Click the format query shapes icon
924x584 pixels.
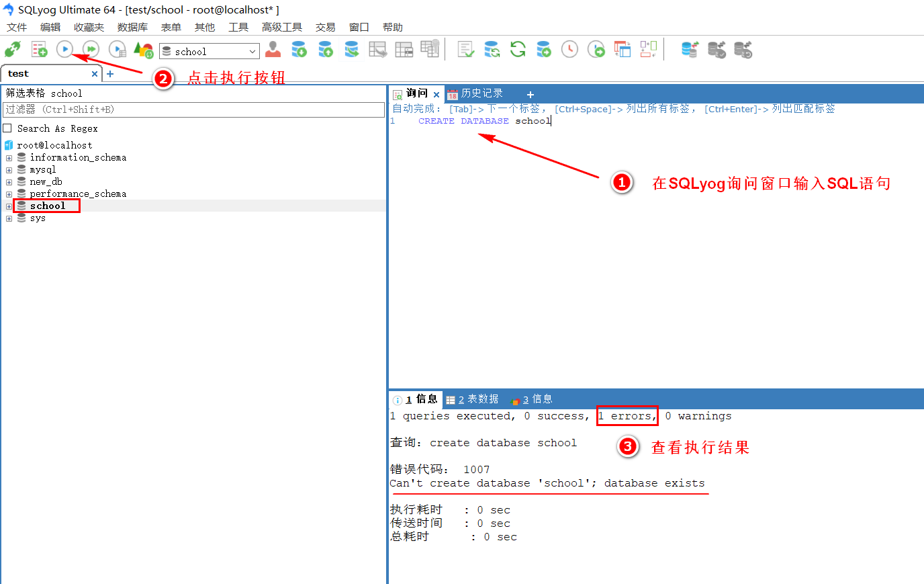[x=143, y=50]
